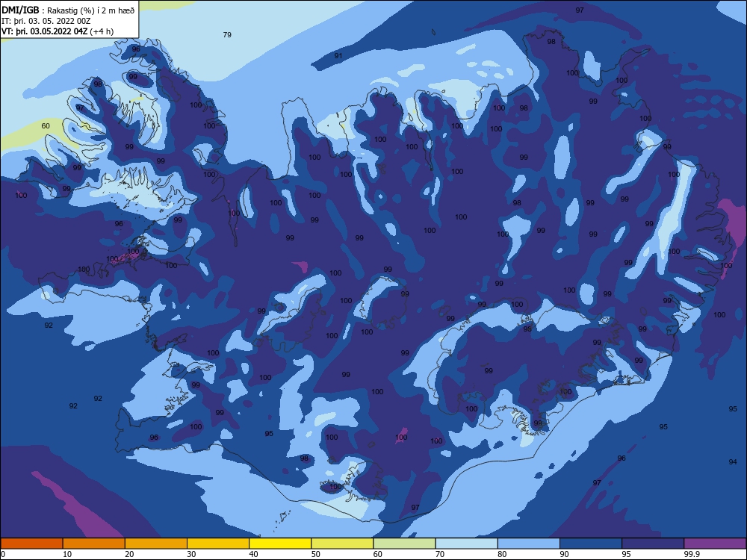Click the legend tick label '0'
The image size is (747, 560).
3,554
